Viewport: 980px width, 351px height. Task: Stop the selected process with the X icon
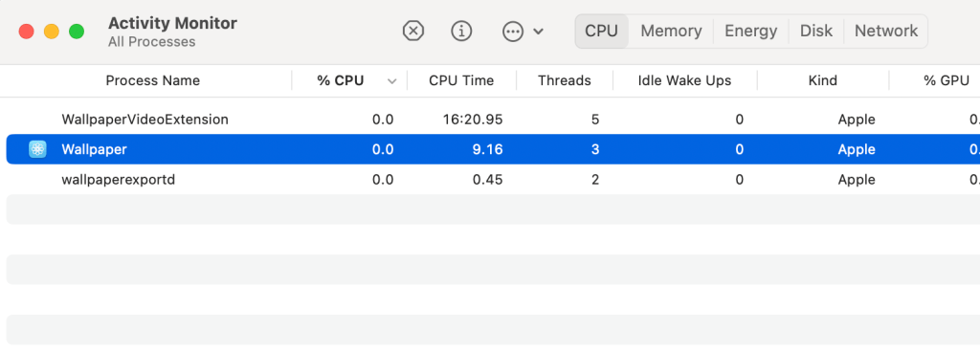[413, 31]
